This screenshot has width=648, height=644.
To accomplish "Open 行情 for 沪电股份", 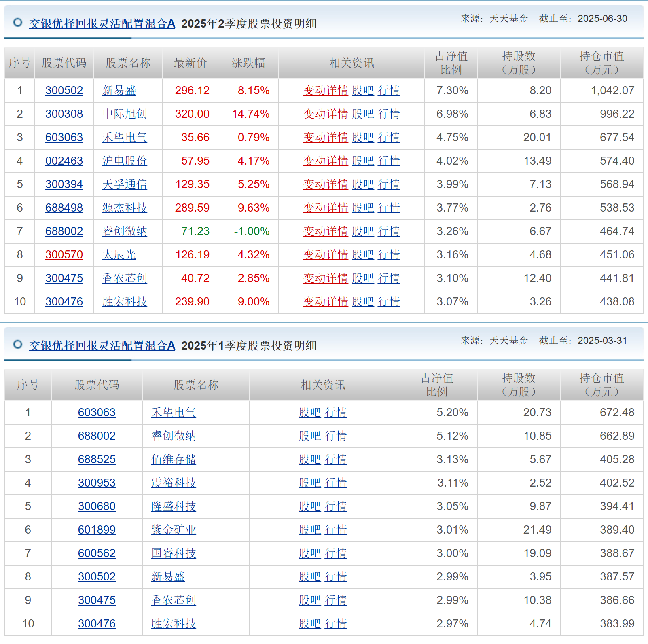I will pyautogui.click(x=389, y=161).
